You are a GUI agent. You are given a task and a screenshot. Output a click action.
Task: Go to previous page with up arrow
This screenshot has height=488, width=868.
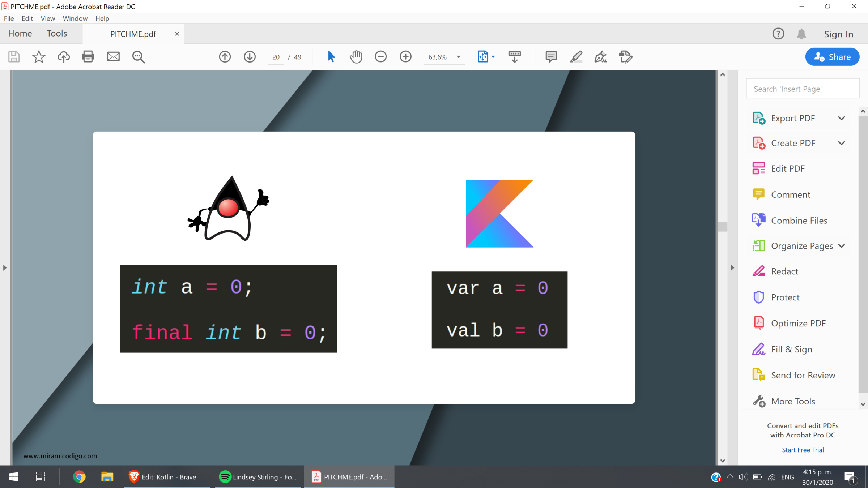(x=225, y=57)
